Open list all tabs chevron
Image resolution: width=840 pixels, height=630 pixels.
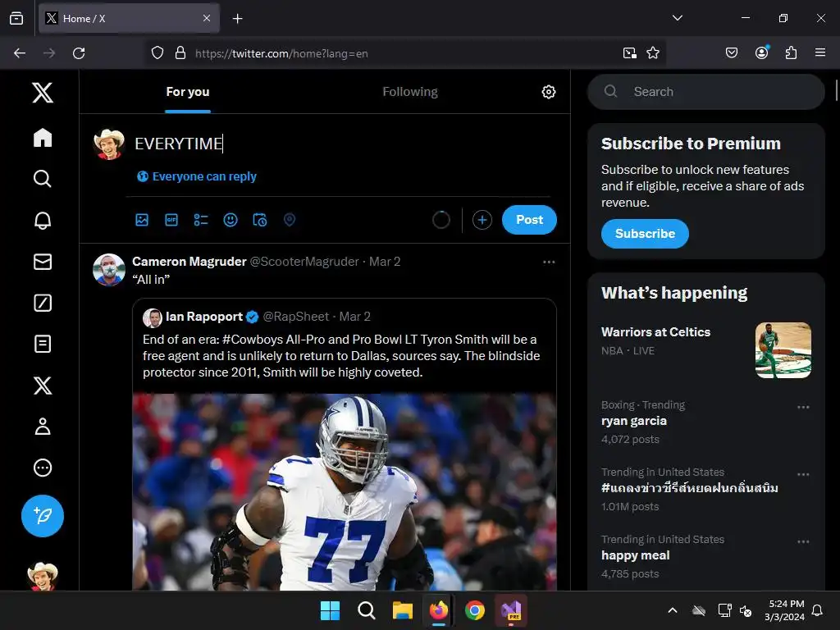(677, 18)
